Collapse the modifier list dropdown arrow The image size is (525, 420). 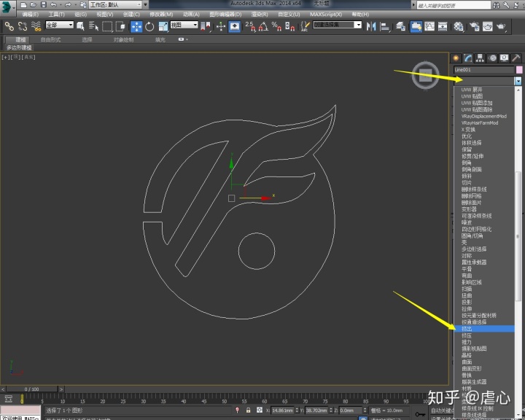pos(518,81)
